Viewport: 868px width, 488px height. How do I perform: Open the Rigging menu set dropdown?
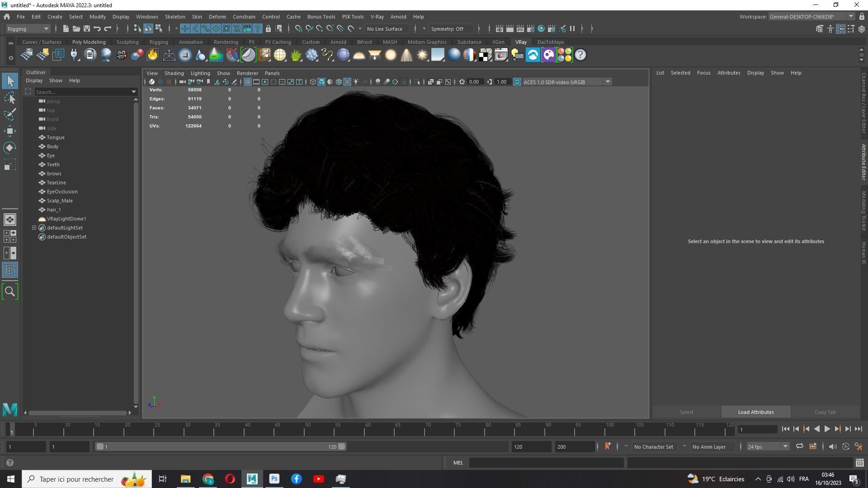pos(28,29)
